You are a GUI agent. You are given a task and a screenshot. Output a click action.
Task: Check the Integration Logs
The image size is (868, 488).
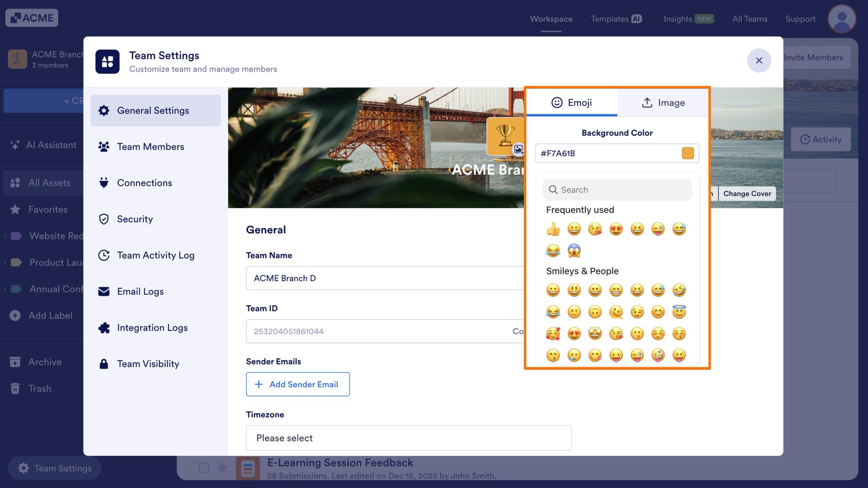pos(152,328)
